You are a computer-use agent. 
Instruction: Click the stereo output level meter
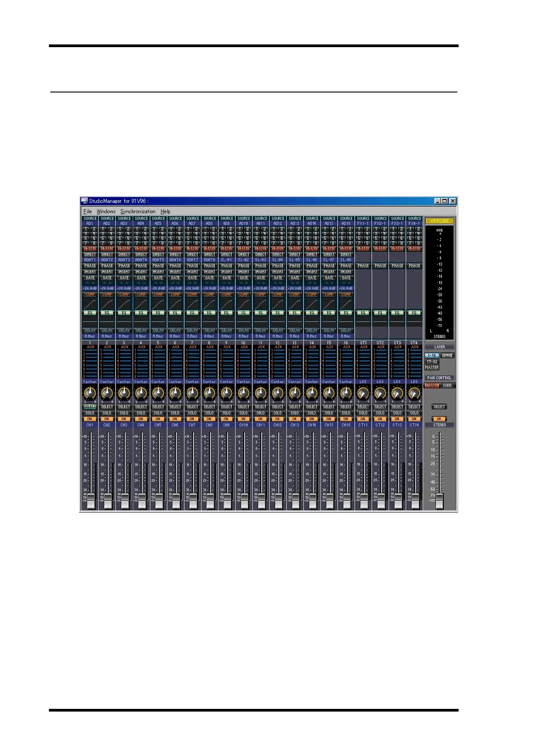439,282
